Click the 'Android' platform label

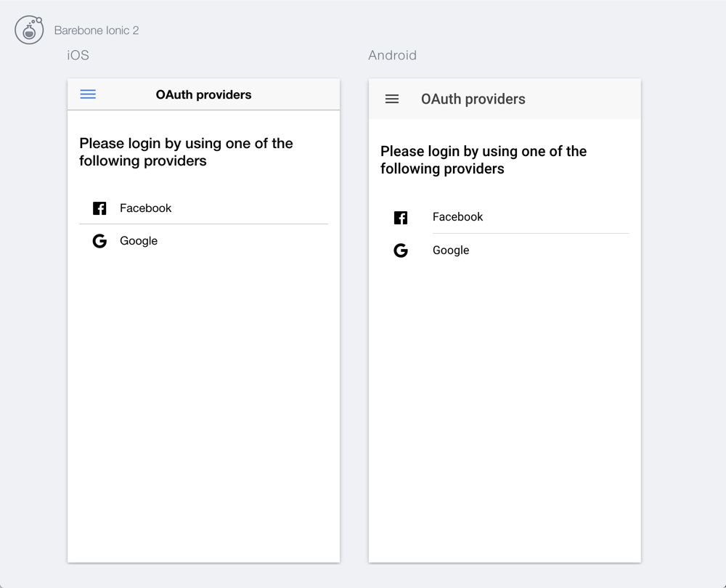click(392, 55)
